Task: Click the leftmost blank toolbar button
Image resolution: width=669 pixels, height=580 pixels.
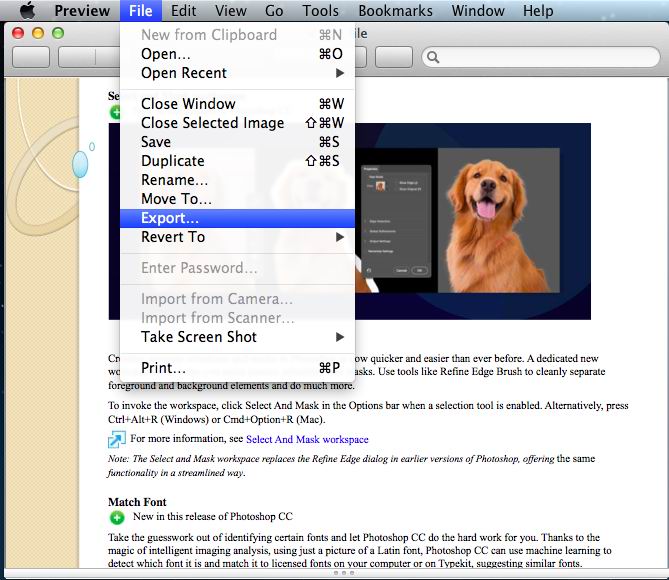Action: [31, 57]
